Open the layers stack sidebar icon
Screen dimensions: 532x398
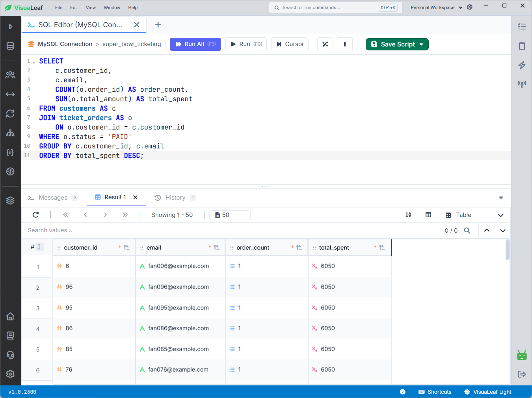click(10, 200)
